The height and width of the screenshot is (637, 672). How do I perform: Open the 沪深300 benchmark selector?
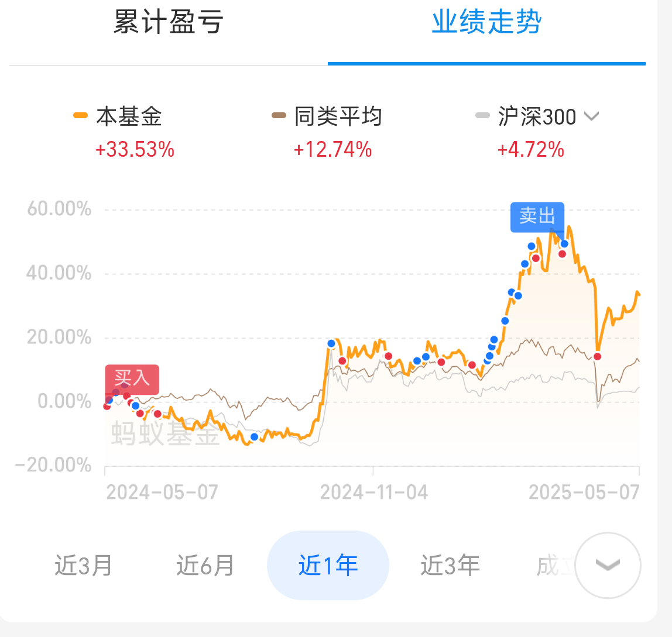(537, 116)
